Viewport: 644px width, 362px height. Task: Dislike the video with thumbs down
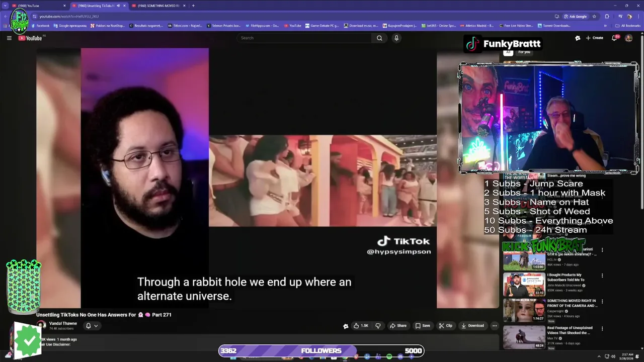click(378, 326)
